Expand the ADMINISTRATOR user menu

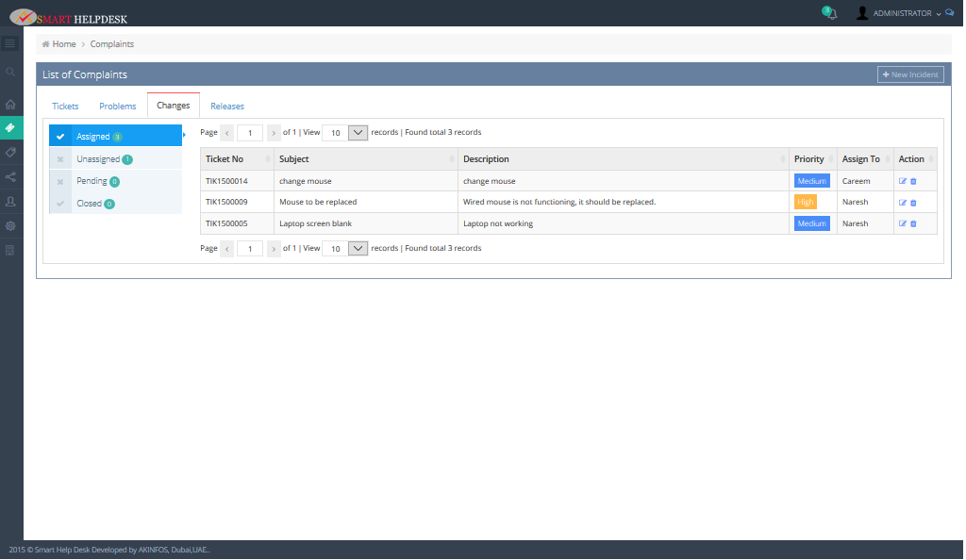pos(900,14)
